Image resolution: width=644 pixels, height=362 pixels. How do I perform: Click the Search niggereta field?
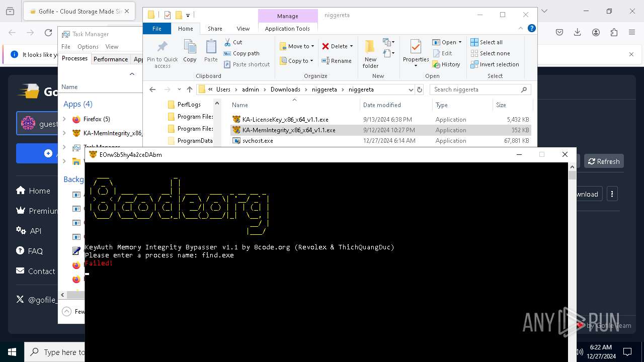(x=480, y=89)
